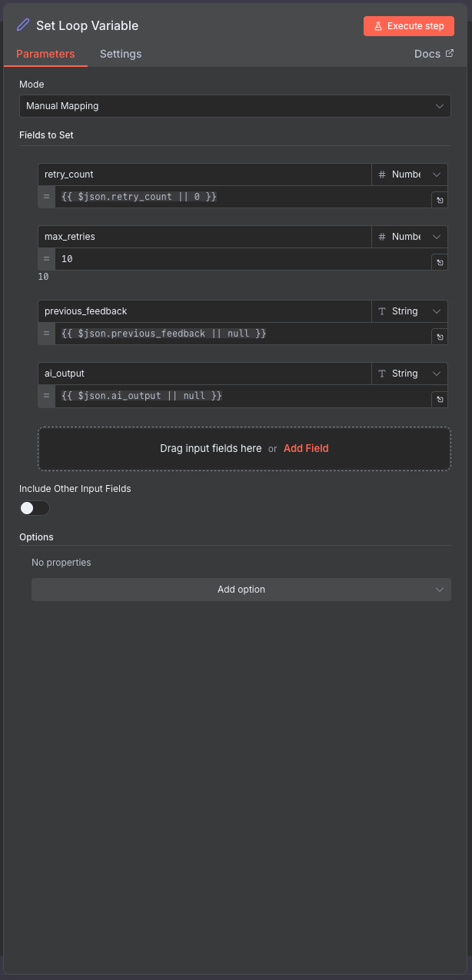Image resolution: width=472 pixels, height=980 pixels.
Task: Click the equals icon beside max_retries value
Action: (46, 259)
